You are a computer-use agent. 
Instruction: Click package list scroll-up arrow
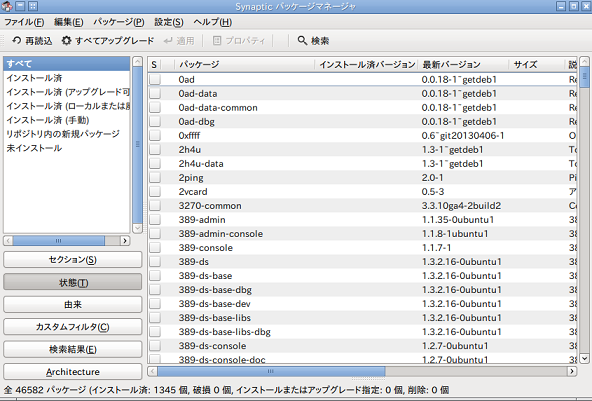[584, 62]
